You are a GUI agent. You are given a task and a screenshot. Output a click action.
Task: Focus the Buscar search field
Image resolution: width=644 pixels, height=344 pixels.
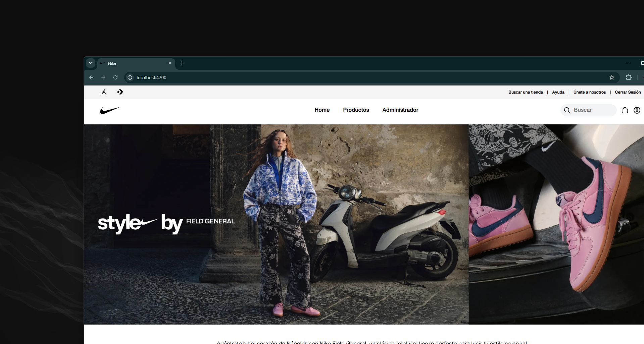click(588, 110)
